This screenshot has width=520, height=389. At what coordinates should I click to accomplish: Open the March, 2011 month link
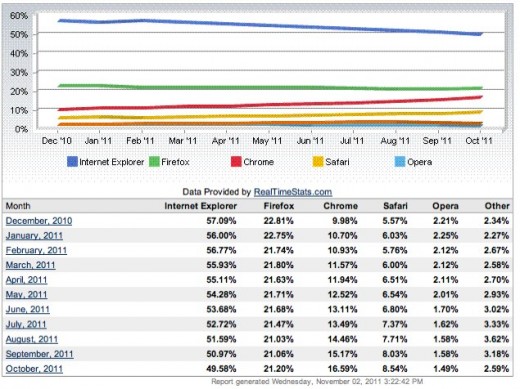[x=31, y=265]
